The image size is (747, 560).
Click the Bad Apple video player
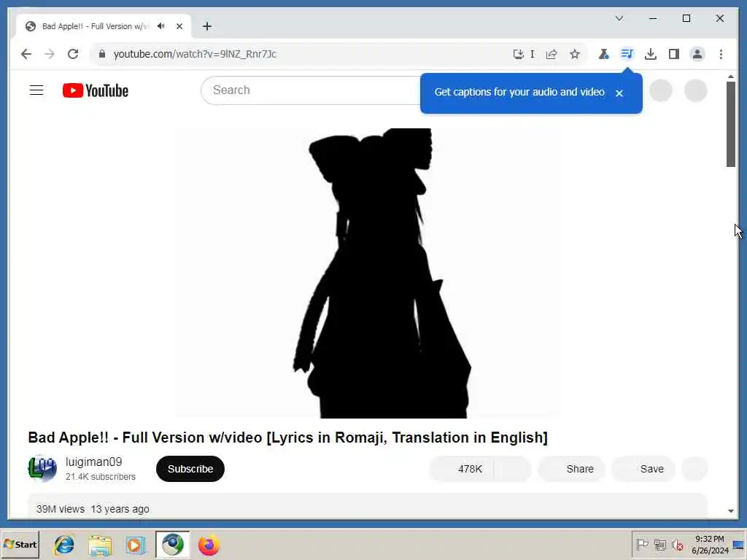[x=368, y=273]
